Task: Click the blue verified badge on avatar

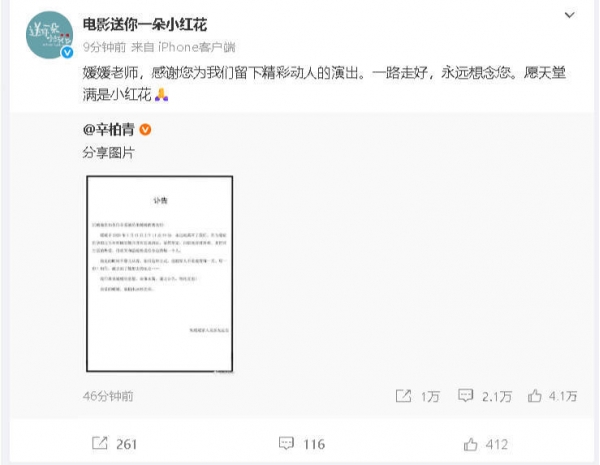Action: pyautogui.click(x=68, y=52)
